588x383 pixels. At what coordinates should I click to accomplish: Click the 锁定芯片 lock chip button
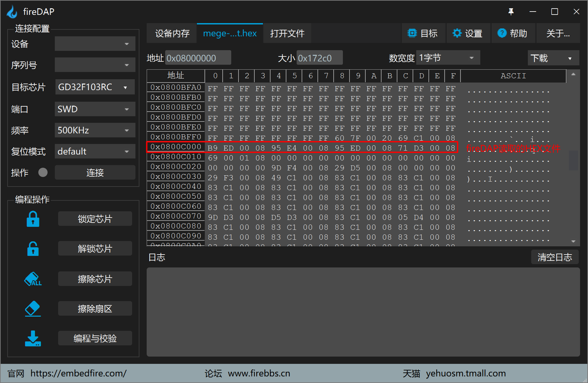[x=95, y=219]
